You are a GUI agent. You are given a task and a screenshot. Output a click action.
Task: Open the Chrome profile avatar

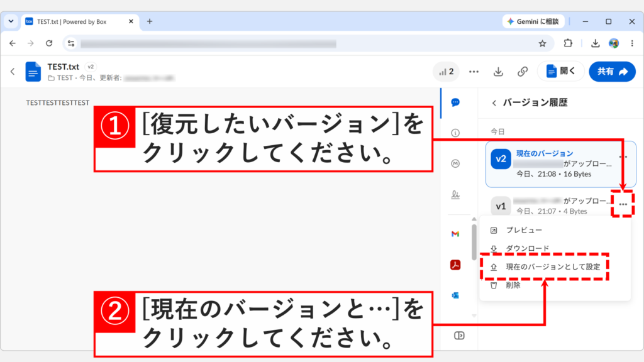coord(614,43)
